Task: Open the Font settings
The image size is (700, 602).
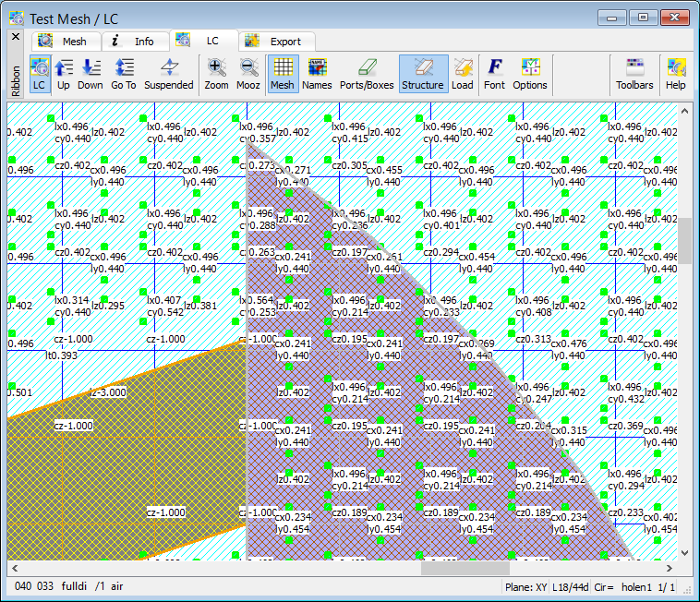Action: [x=495, y=74]
